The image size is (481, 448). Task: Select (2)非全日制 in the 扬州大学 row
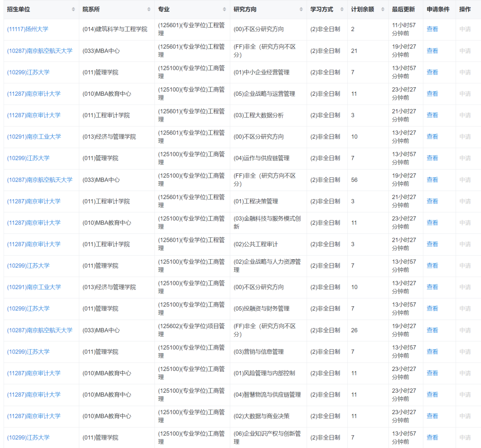[325, 29]
